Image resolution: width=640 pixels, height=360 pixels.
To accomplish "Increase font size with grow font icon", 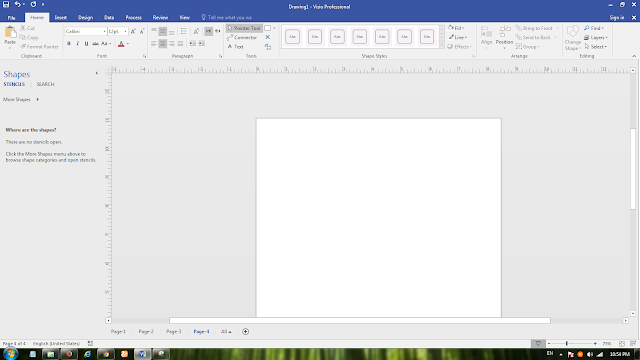I will coord(133,31).
